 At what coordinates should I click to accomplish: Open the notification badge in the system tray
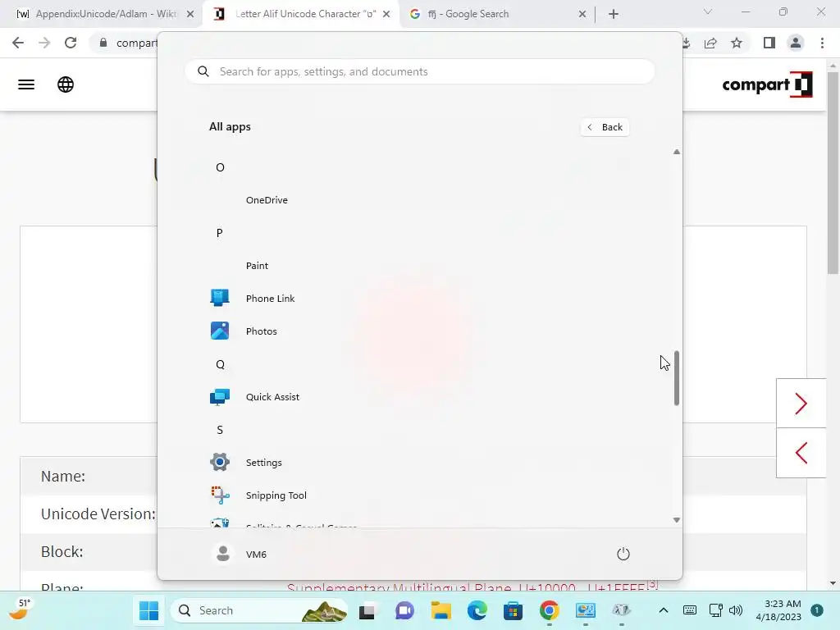pos(817,610)
